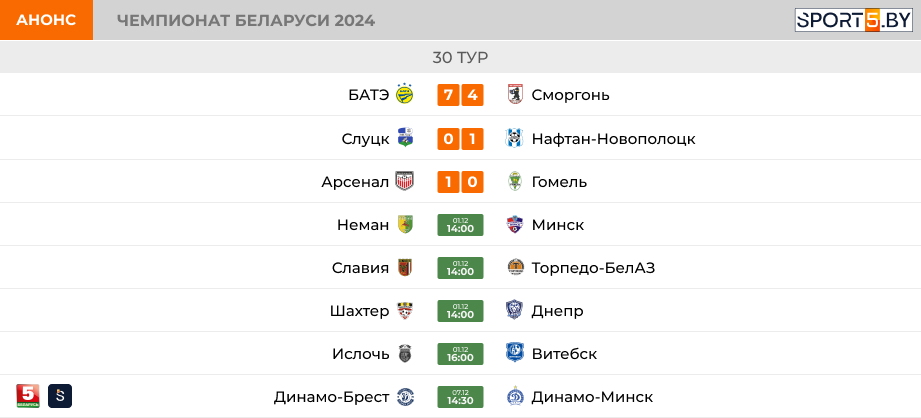Click the Smorgon club crest icon
The height and width of the screenshot is (418, 921).
click(x=515, y=94)
